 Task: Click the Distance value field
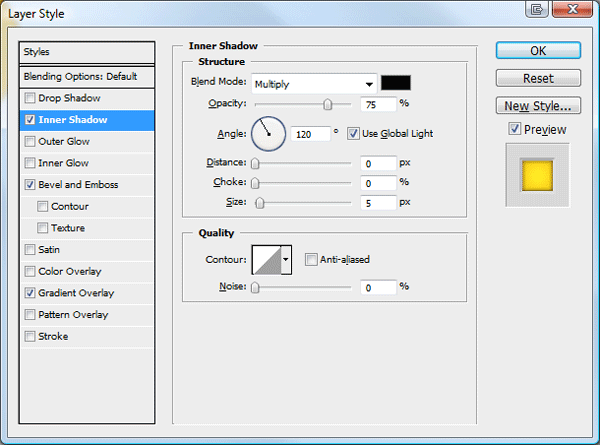pos(378,163)
